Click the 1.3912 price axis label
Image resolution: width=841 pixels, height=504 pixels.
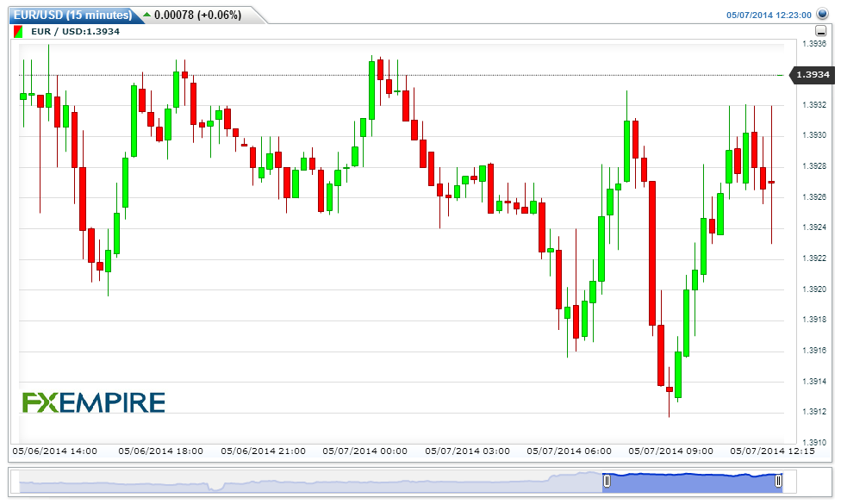814,412
